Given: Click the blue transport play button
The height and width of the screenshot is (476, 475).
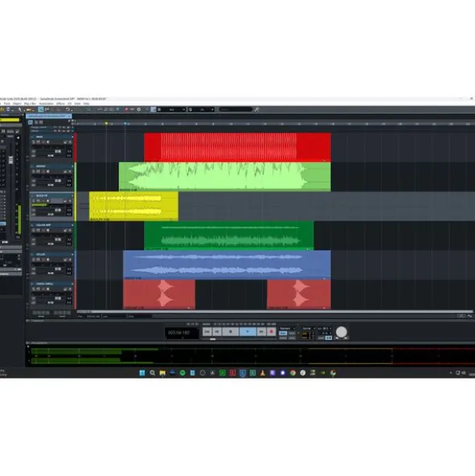Looking at the screenshot, I should coord(248,331).
